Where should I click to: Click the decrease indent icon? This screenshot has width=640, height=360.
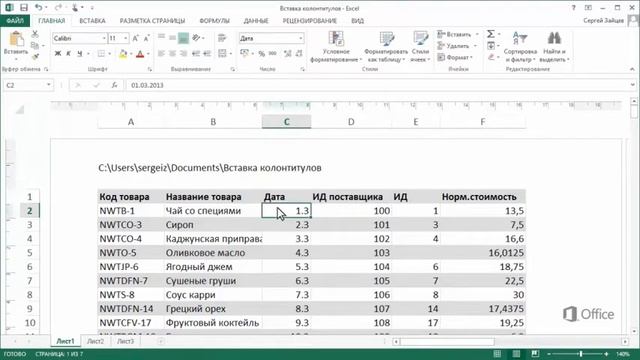coord(196,53)
